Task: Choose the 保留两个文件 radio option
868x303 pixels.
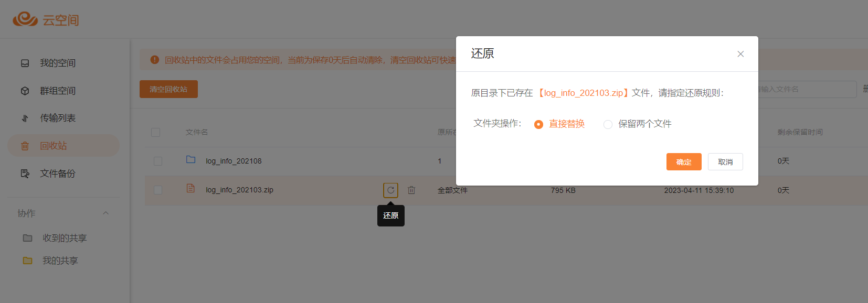Action: 608,124
